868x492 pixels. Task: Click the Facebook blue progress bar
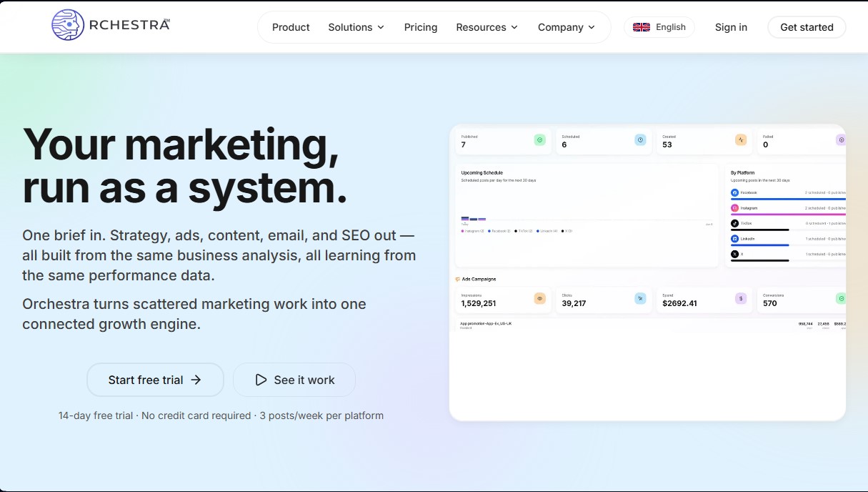tap(788, 199)
